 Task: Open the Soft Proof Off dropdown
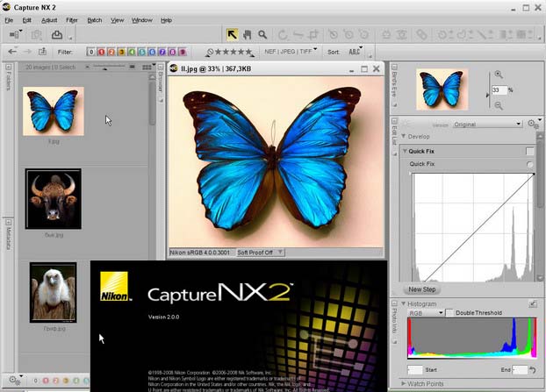pyautogui.click(x=260, y=253)
